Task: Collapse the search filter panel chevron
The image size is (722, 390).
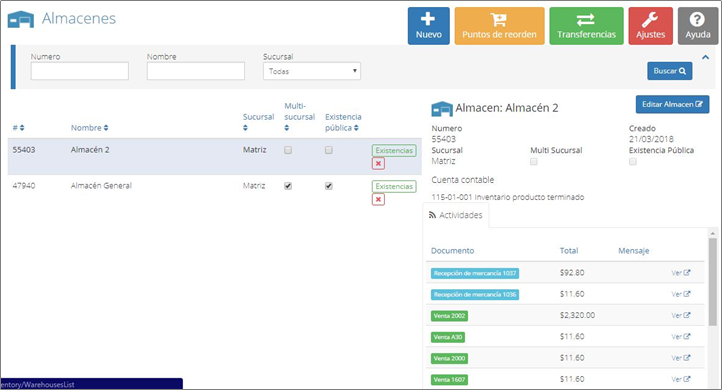Action: (x=705, y=58)
